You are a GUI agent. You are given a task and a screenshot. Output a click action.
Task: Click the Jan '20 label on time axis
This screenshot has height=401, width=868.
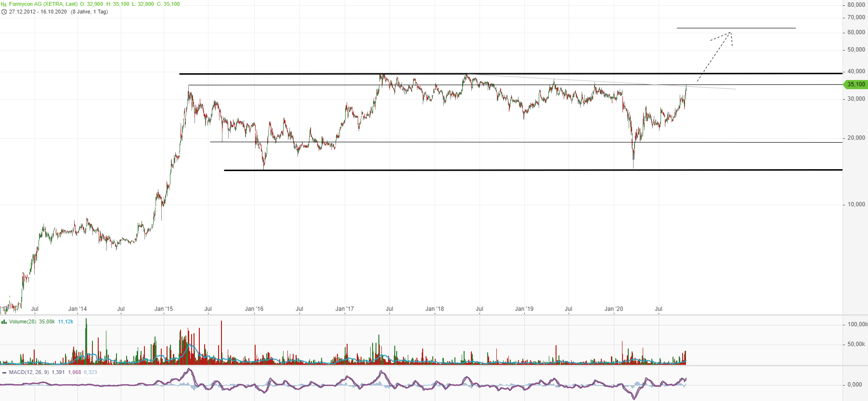coord(613,309)
